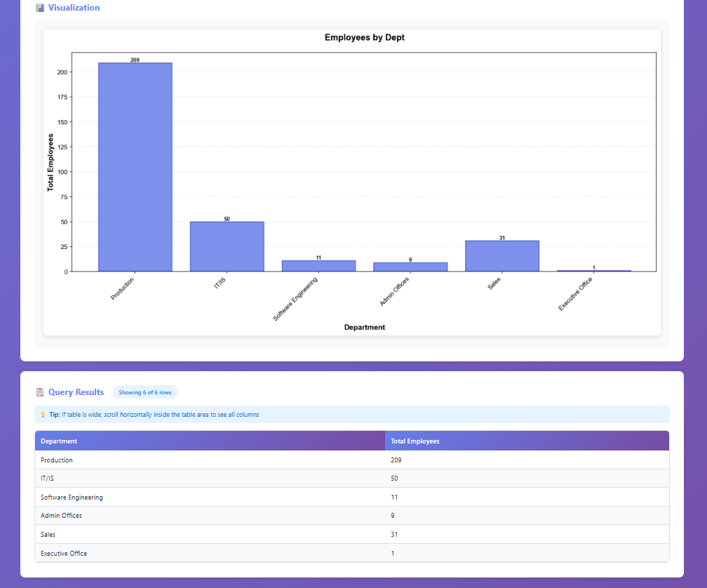Expand the Query Results section header
The height and width of the screenshot is (588, 707).
(76, 392)
